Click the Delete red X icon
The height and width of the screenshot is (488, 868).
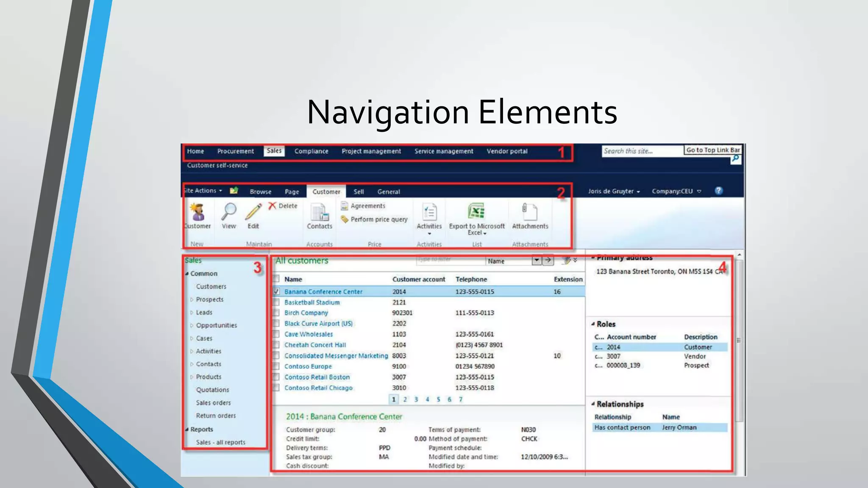[x=272, y=206]
